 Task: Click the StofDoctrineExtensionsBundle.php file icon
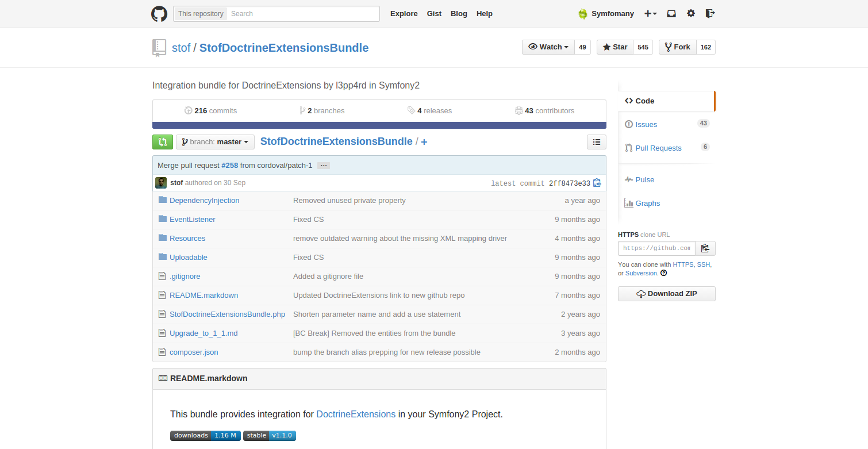[x=162, y=314]
